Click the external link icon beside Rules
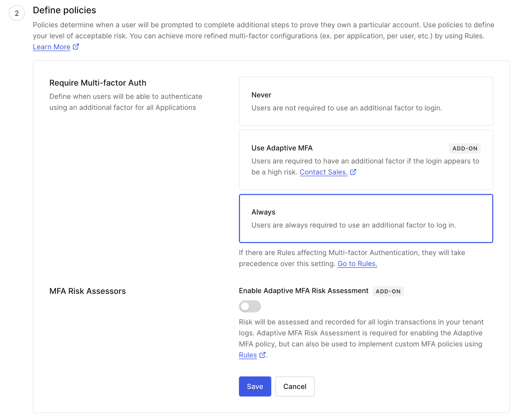Viewport: 523px width, 420px height. (x=262, y=355)
